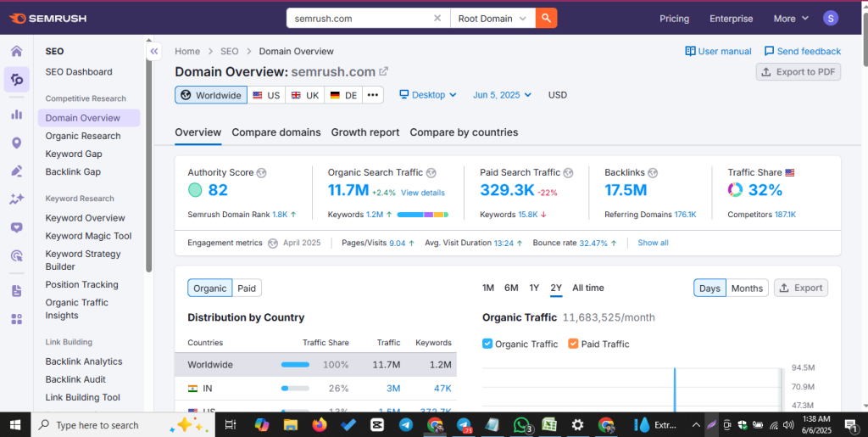Open the Root Domain dropdown
This screenshot has height=437, width=868.
492,19
